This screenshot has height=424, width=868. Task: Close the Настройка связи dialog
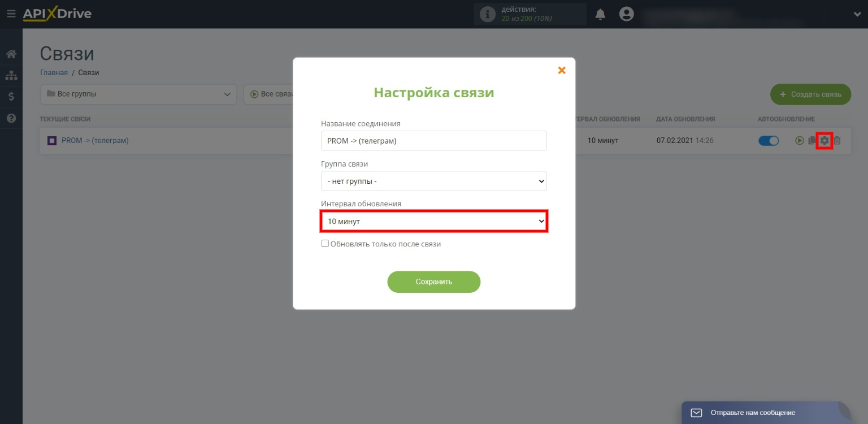point(562,70)
